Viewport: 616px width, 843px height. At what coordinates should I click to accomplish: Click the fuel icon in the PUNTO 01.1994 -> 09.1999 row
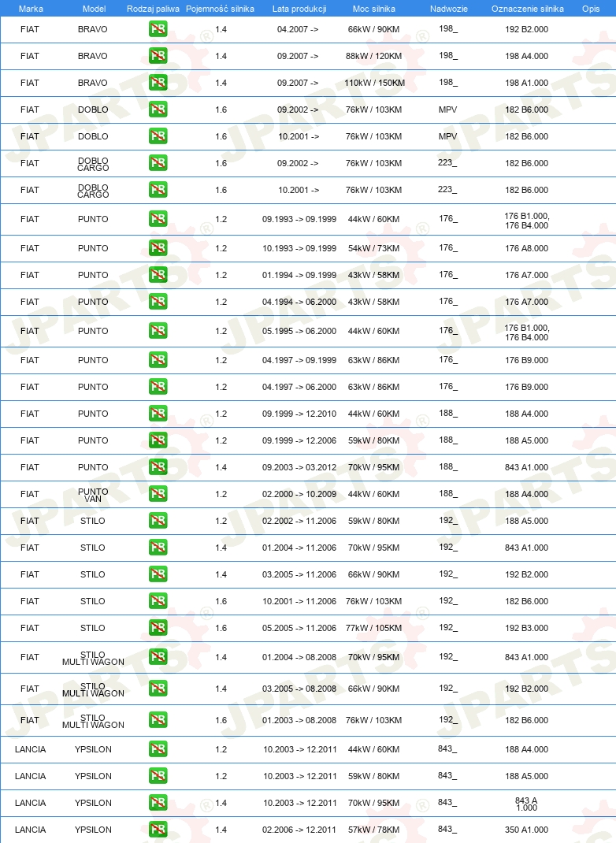(158, 275)
